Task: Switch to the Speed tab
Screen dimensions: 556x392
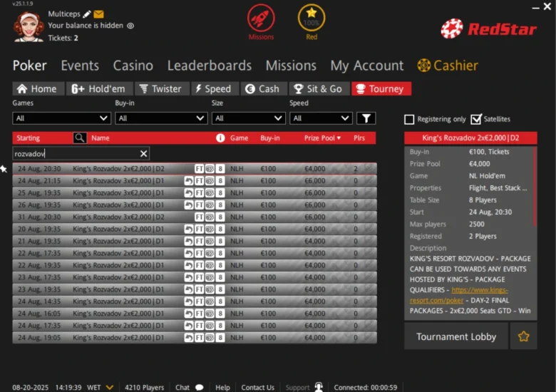Action: click(x=215, y=88)
